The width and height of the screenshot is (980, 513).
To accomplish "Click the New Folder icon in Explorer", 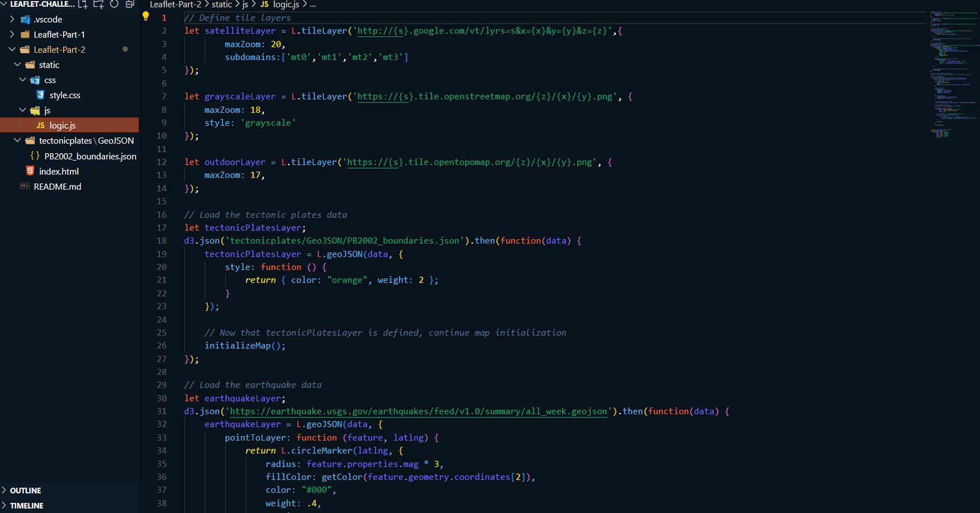I will pyautogui.click(x=99, y=4).
